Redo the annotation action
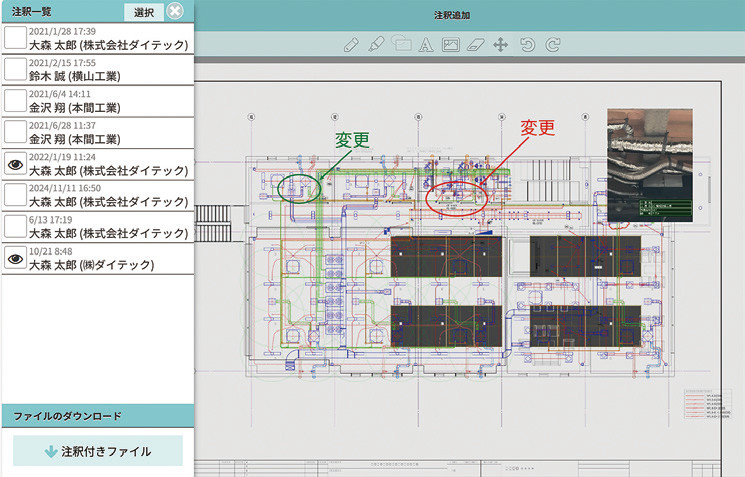This screenshot has height=477, width=745. pyautogui.click(x=553, y=45)
